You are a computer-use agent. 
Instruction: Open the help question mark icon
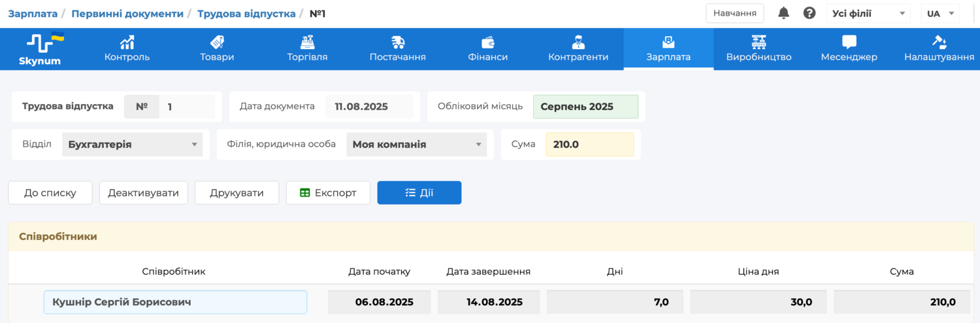pos(809,13)
